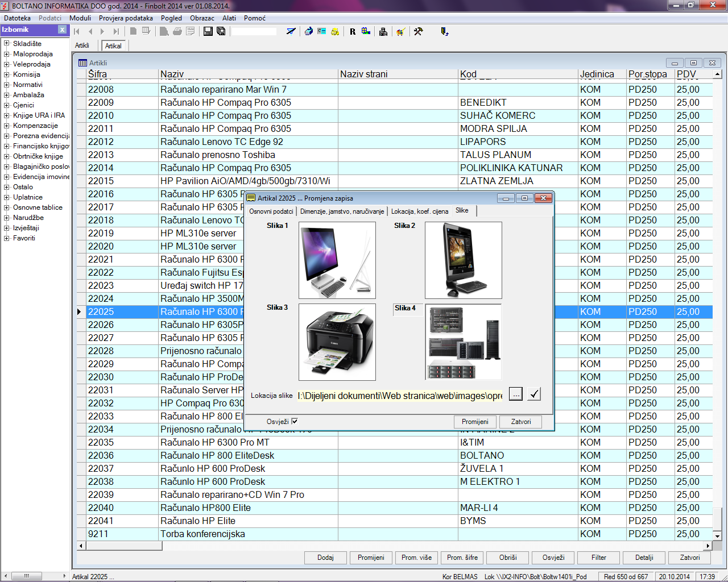Screen dimensions: 728x582
Task: Go to the first record arrow
Action: (x=77, y=32)
